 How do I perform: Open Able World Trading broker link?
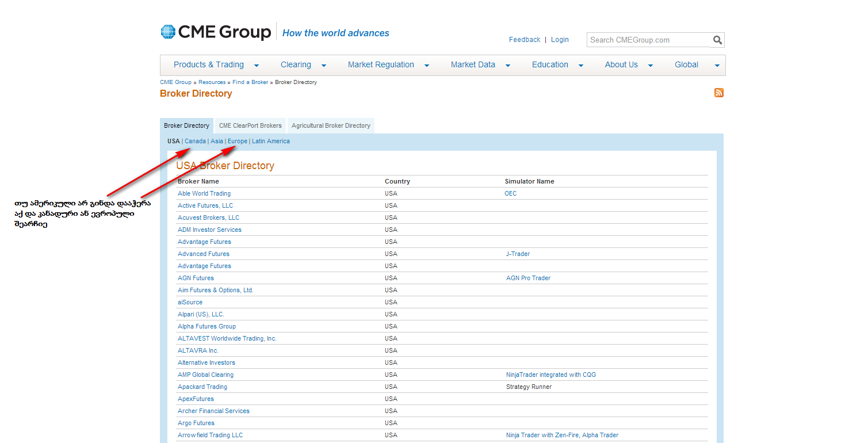click(204, 193)
